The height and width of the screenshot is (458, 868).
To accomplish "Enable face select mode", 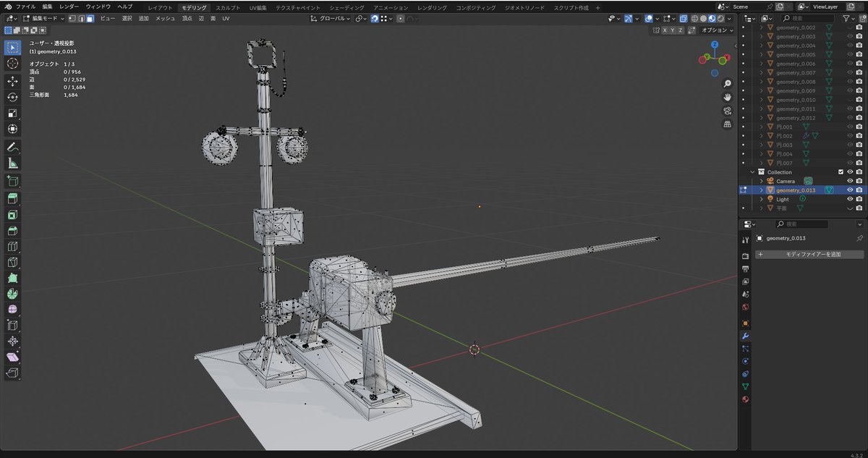I will coord(90,18).
